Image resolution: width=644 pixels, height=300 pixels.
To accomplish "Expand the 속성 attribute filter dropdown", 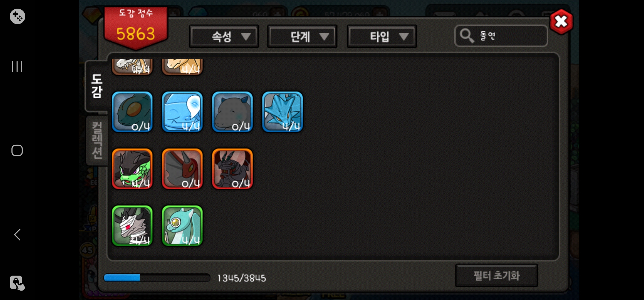I will (x=224, y=36).
